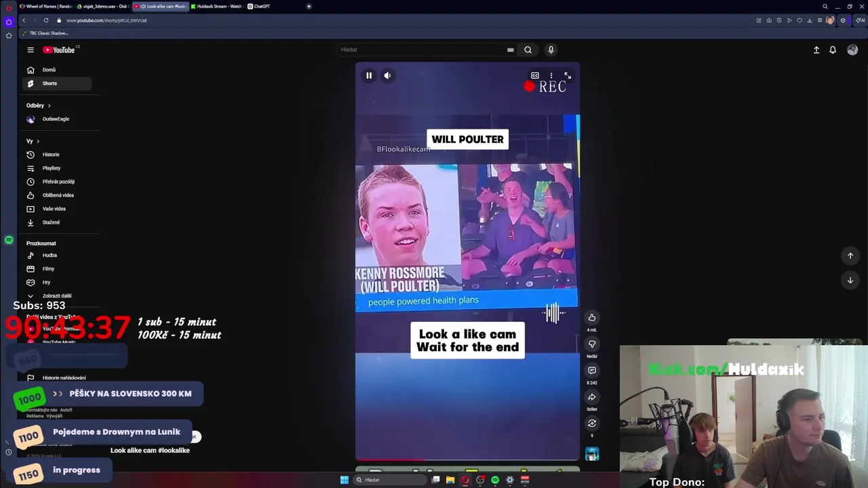Open Stažené in the sidebar
This screenshot has height=488, width=868.
click(x=57, y=222)
